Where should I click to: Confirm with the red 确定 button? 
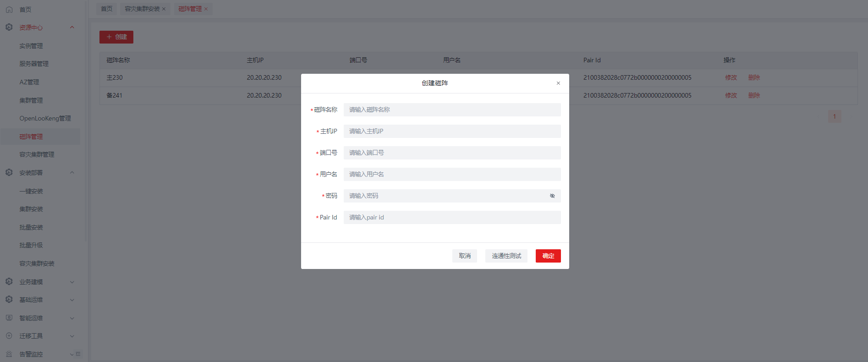point(548,256)
